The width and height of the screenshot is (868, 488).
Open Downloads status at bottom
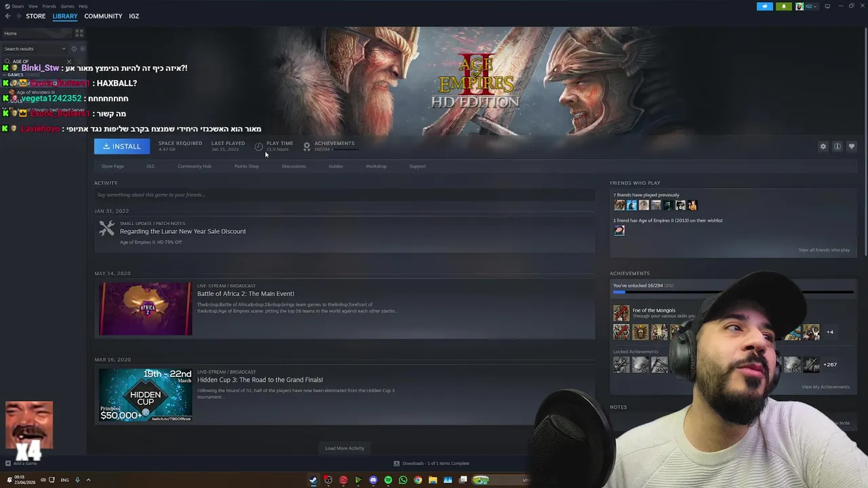(432, 464)
